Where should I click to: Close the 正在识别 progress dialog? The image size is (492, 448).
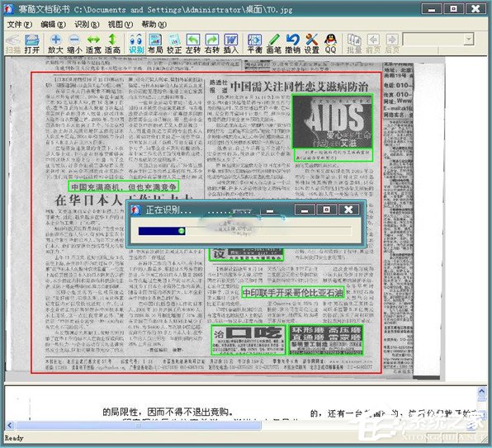[x=348, y=210]
